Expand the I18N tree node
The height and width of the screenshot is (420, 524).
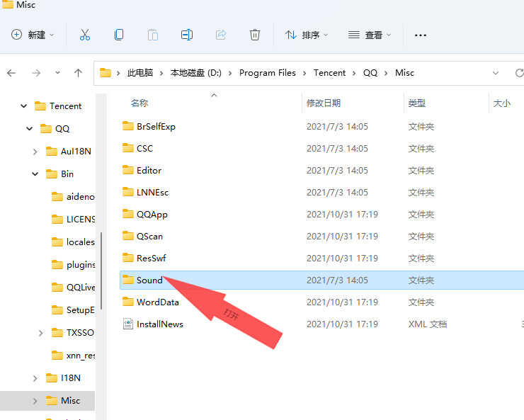[35, 378]
